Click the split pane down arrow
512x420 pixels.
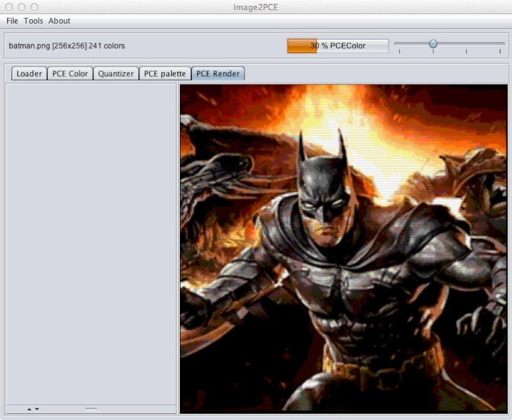point(37,409)
